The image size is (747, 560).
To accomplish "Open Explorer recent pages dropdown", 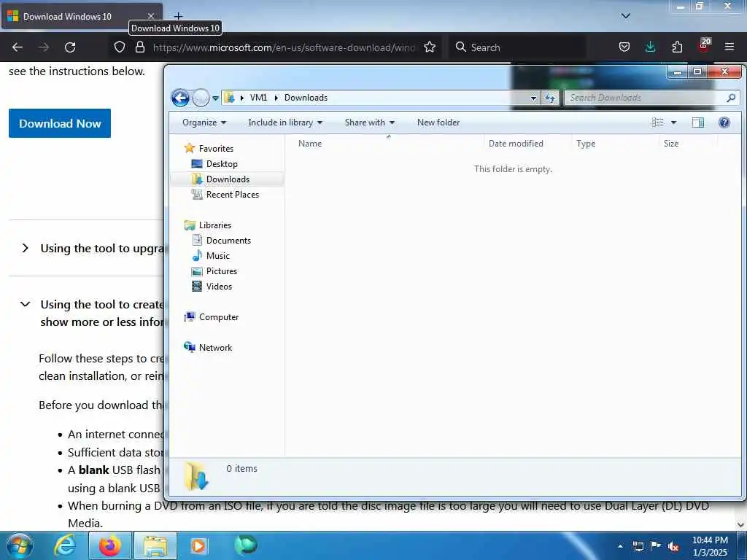I will (215, 98).
